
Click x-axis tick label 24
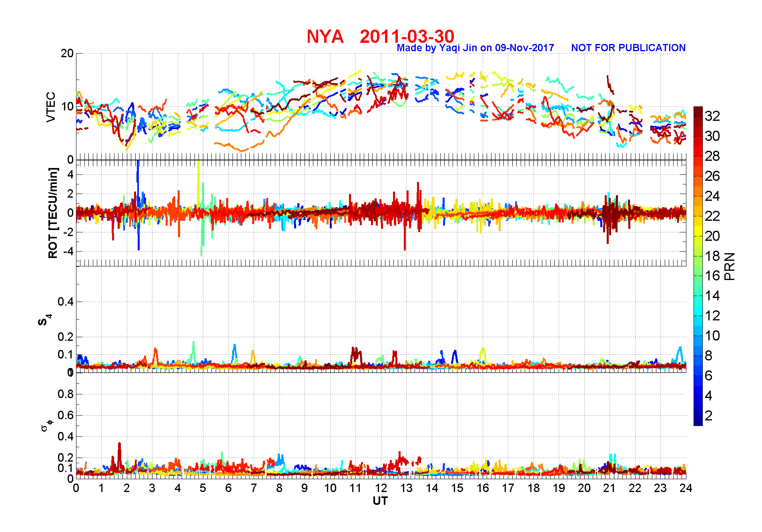pos(686,488)
